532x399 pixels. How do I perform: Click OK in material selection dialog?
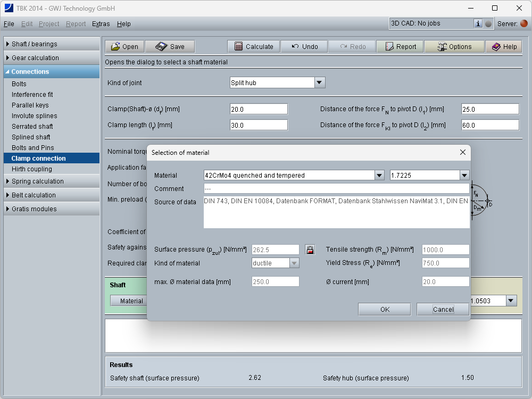[385, 310]
